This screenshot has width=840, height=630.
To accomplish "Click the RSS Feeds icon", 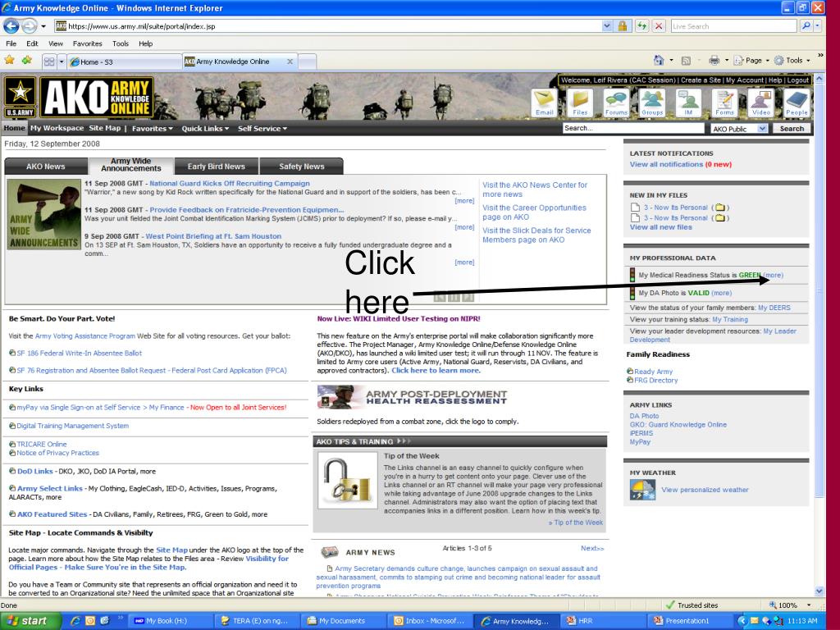I will pos(686,61).
